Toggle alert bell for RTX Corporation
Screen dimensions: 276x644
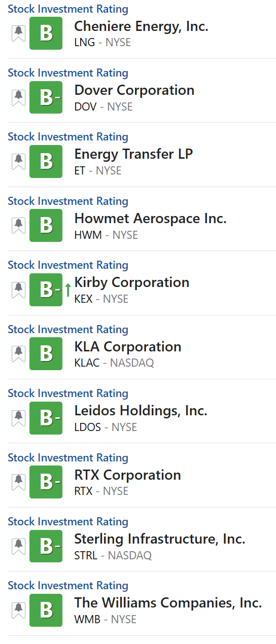coord(19,482)
